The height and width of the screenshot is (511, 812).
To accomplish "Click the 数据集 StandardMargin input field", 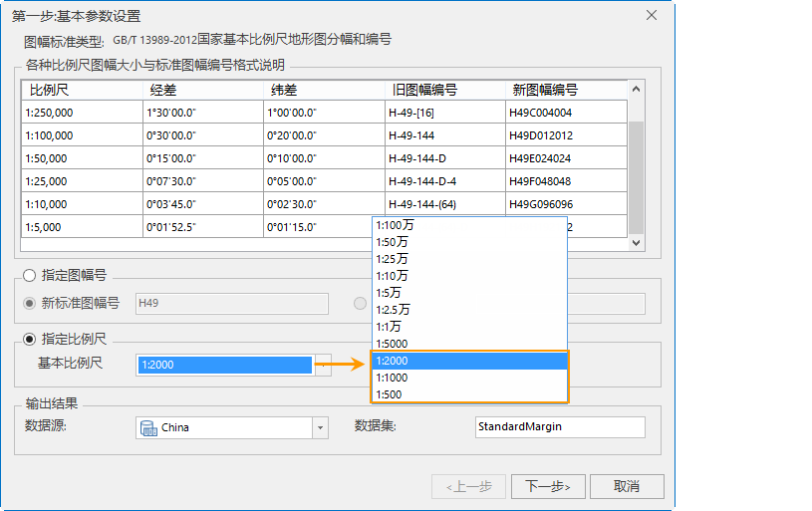I will coord(560,427).
